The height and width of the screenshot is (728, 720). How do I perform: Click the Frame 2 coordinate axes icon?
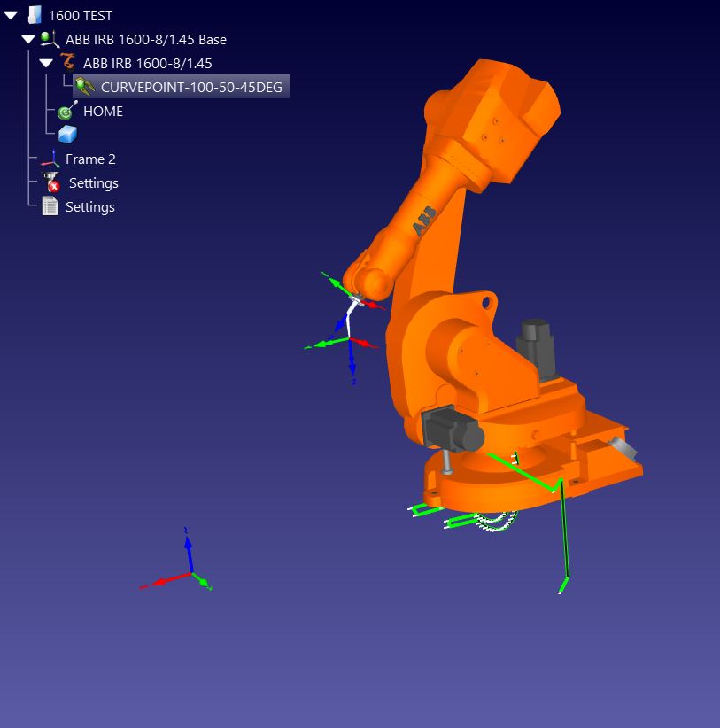[50, 159]
